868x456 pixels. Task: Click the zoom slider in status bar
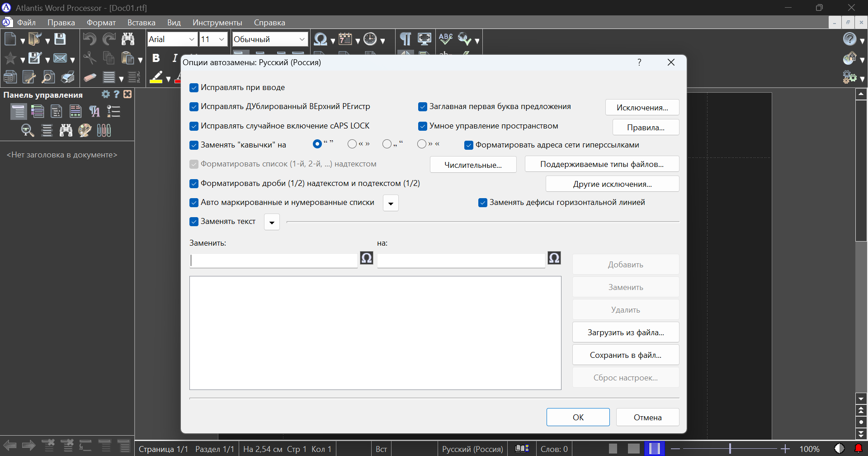point(730,449)
